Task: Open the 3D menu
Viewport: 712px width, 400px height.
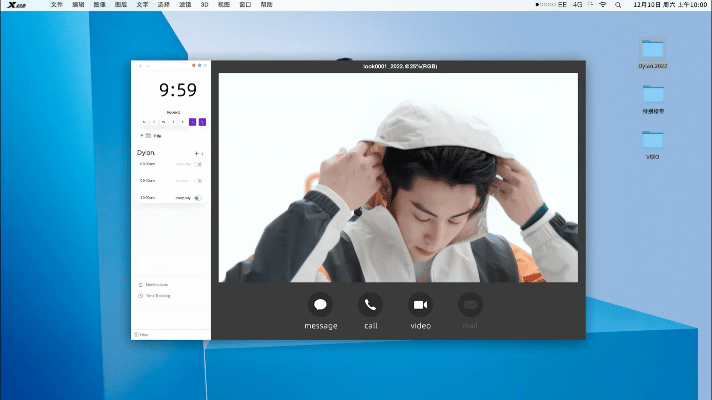Action: [204, 5]
